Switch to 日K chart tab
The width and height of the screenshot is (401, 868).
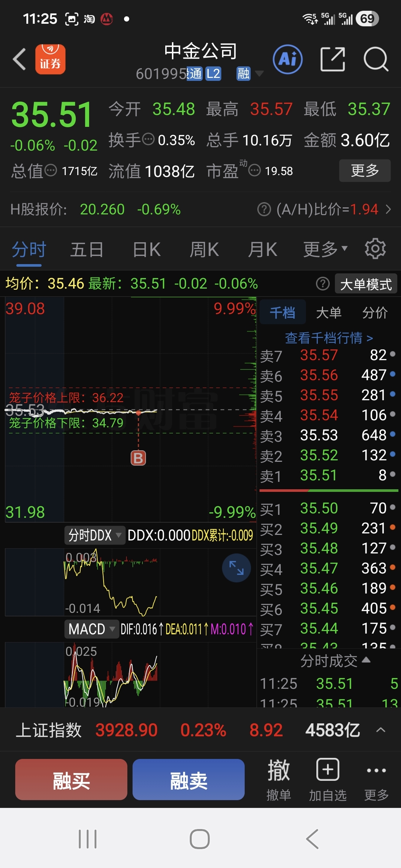tap(147, 249)
